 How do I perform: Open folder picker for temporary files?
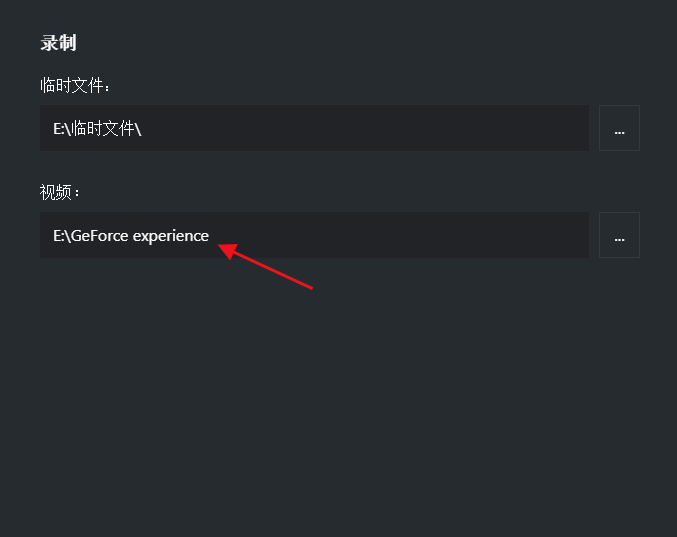pos(619,128)
